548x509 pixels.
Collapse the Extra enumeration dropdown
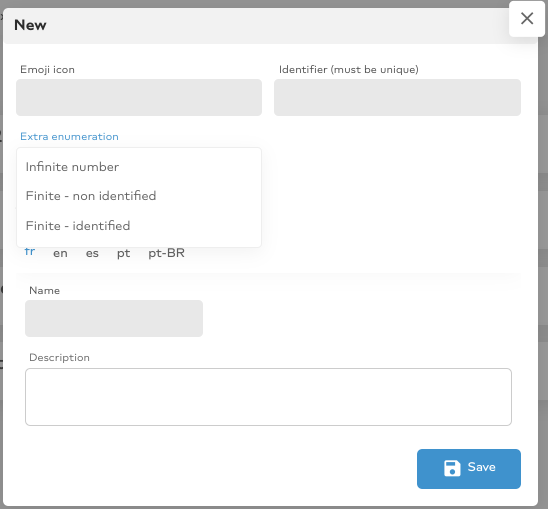pos(69,136)
